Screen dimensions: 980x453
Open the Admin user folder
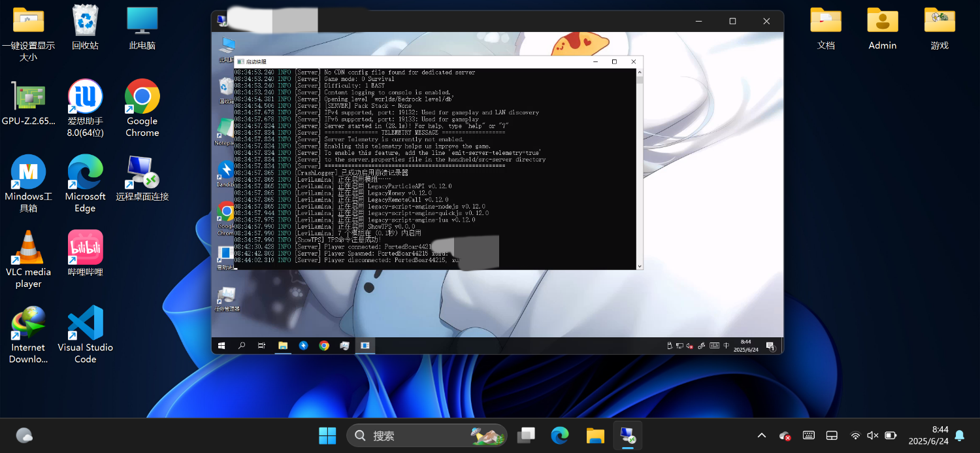(883, 27)
